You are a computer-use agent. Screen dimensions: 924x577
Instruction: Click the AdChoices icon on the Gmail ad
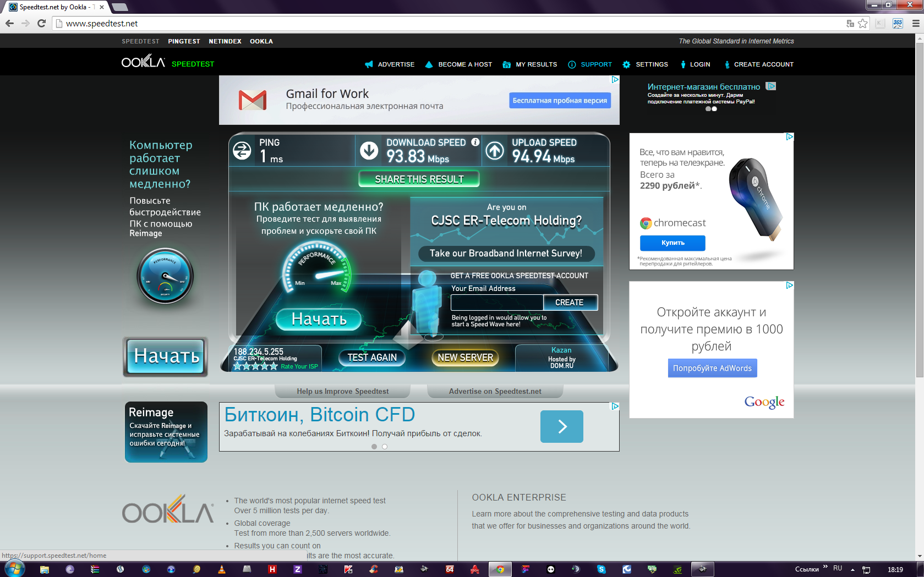[x=615, y=80]
